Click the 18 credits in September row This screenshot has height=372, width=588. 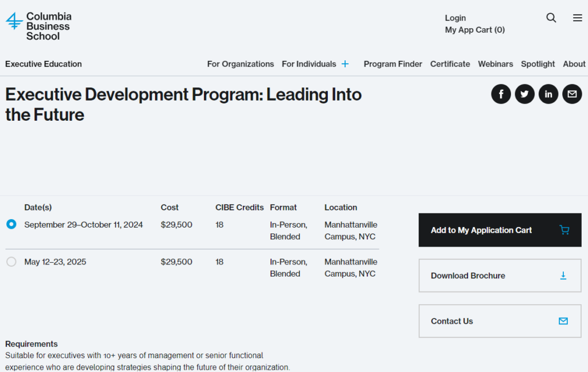(x=219, y=225)
